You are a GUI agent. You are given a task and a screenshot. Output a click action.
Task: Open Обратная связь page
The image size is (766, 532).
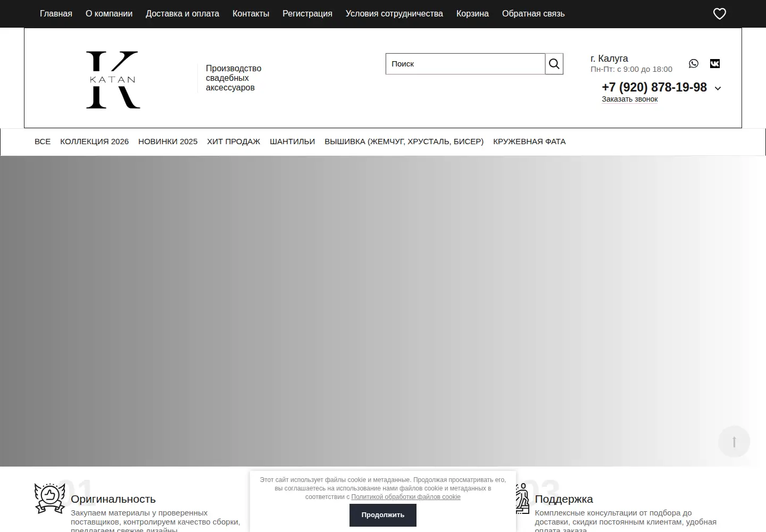pos(534,14)
